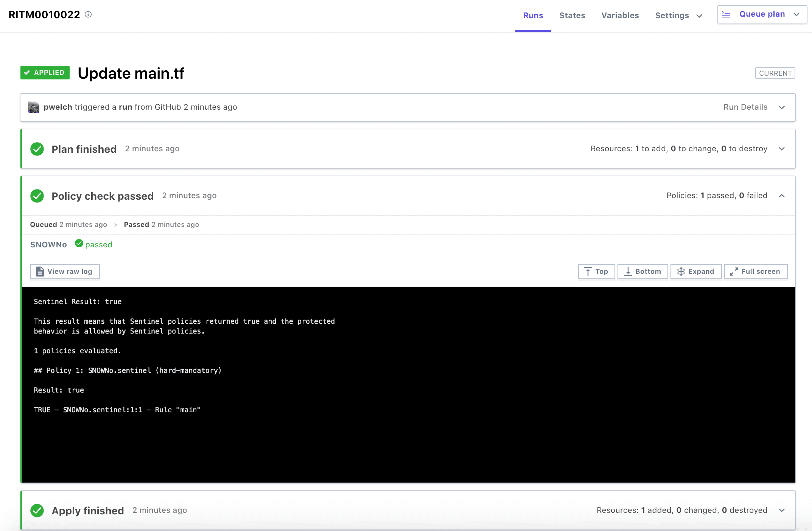Click the green checkmark beside Apply finished
Viewport: 812px width, 531px height.
coord(37,511)
